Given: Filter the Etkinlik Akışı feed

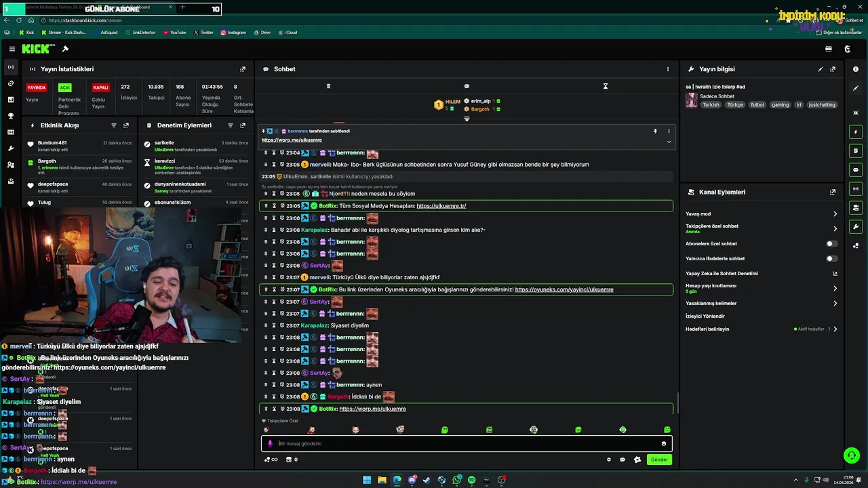Looking at the screenshot, I should (113, 125).
